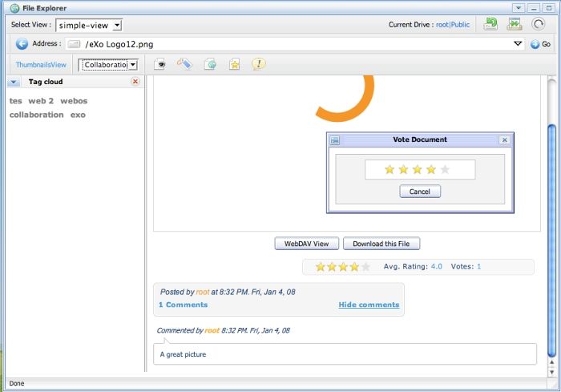Click the comment exclamation bubble icon
The width and height of the screenshot is (561, 392).
point(258,64)
